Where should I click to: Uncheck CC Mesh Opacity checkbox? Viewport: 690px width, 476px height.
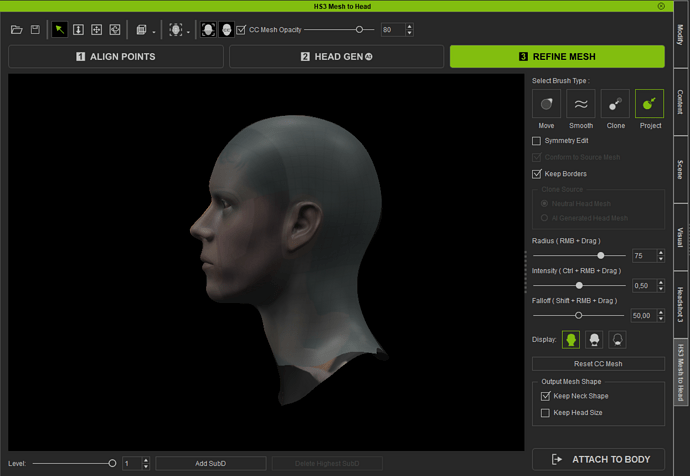(241, 30)
